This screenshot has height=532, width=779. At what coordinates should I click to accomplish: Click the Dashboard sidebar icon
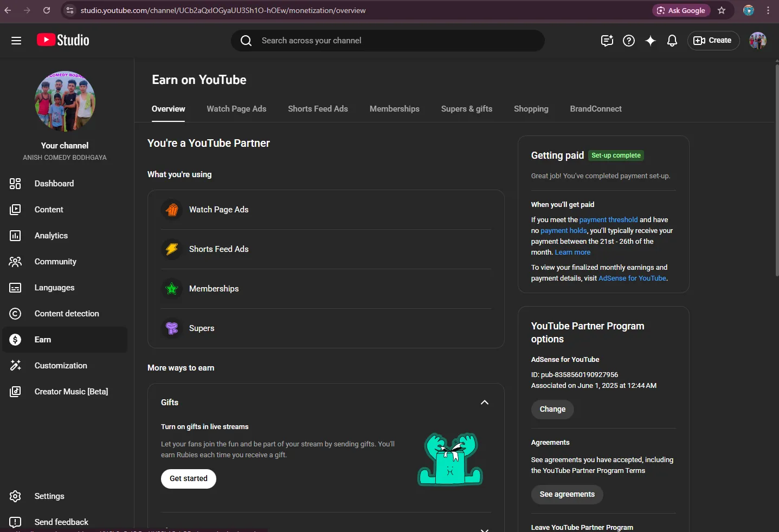15,184
